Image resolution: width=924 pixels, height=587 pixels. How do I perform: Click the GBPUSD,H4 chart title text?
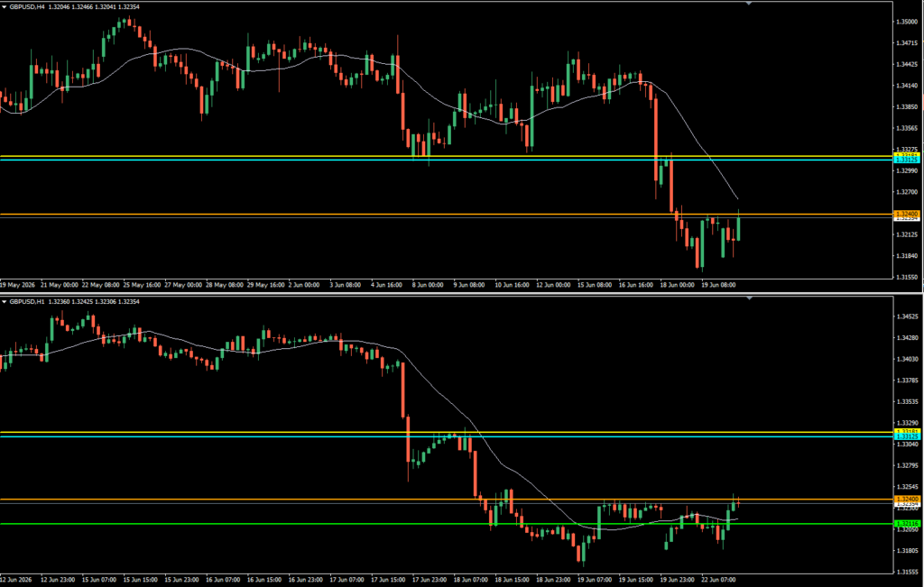[27, 6]
